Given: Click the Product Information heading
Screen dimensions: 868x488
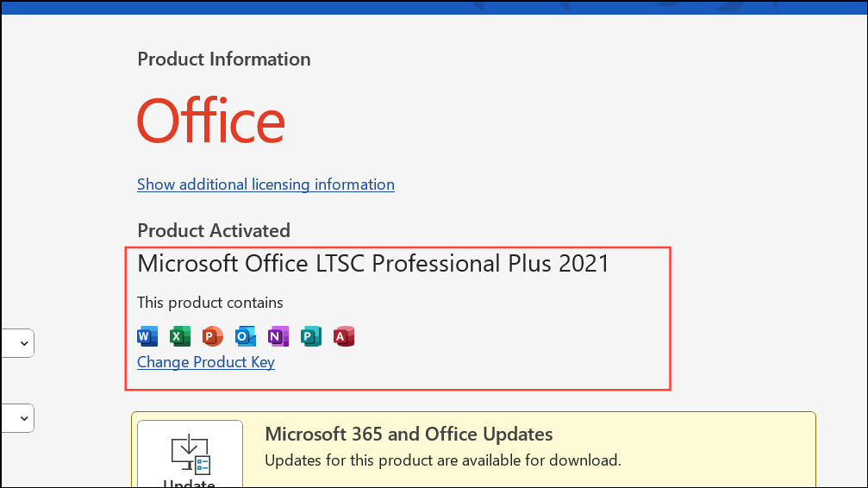Looking at the screenshot, I should pyautogui.click(x=224, y=59).
